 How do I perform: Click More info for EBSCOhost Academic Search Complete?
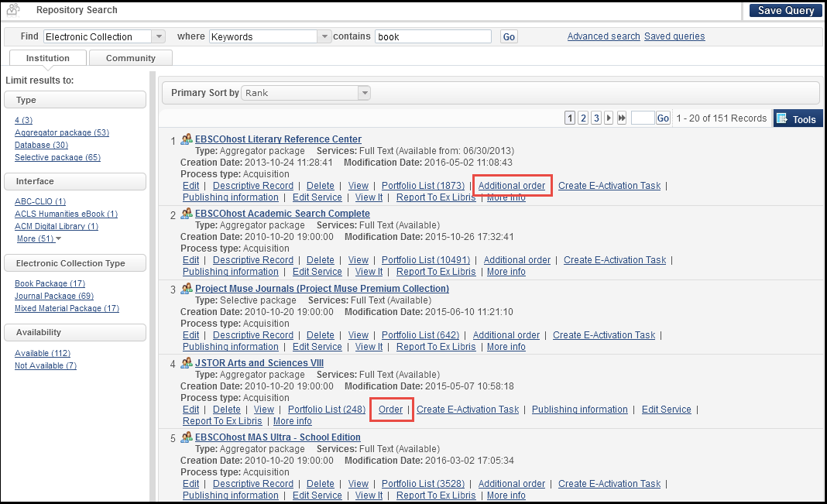coord(506,272)
